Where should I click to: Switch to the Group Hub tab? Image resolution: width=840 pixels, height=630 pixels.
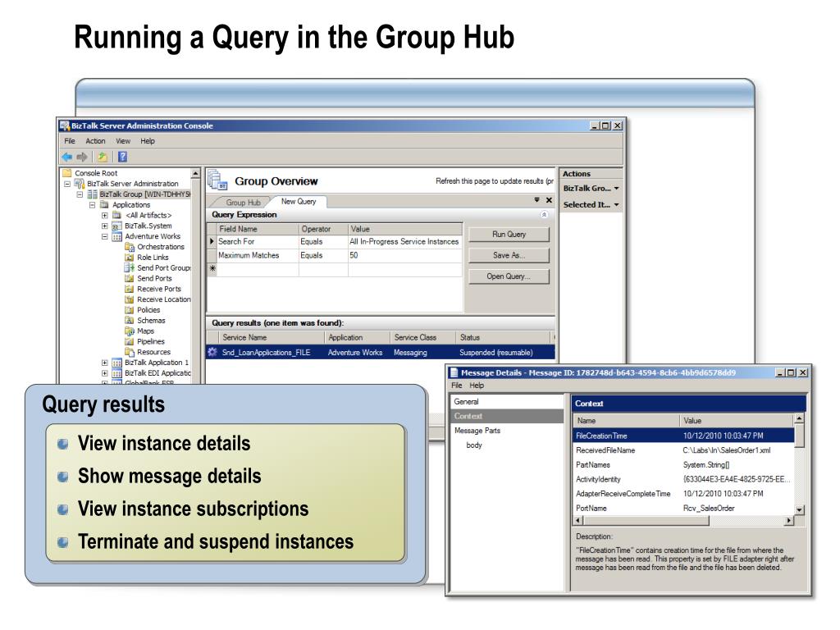[242, 203]
